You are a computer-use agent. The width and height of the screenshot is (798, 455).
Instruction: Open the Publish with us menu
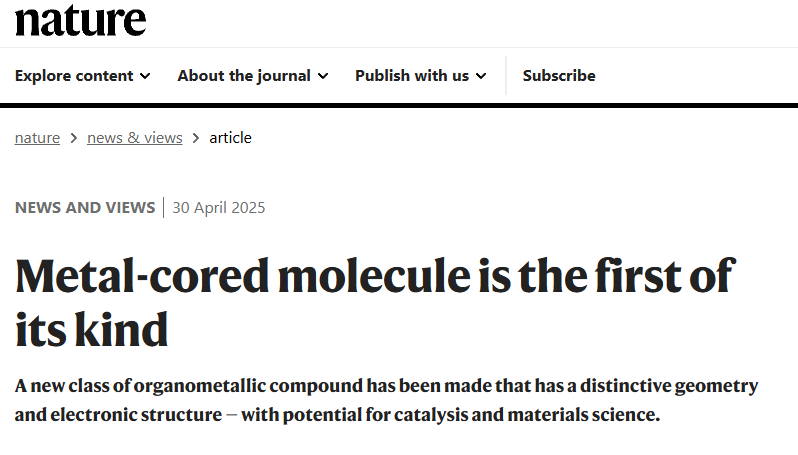click(420, 76)
